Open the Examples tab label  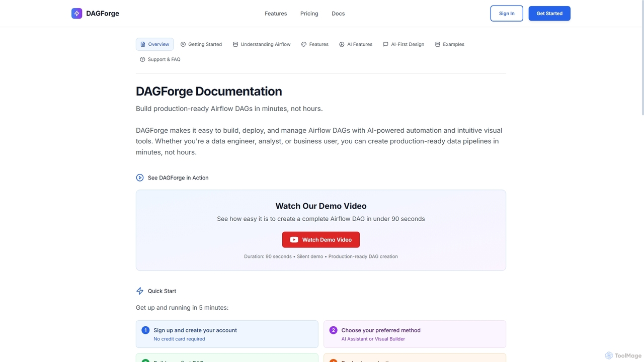(453, 44)
